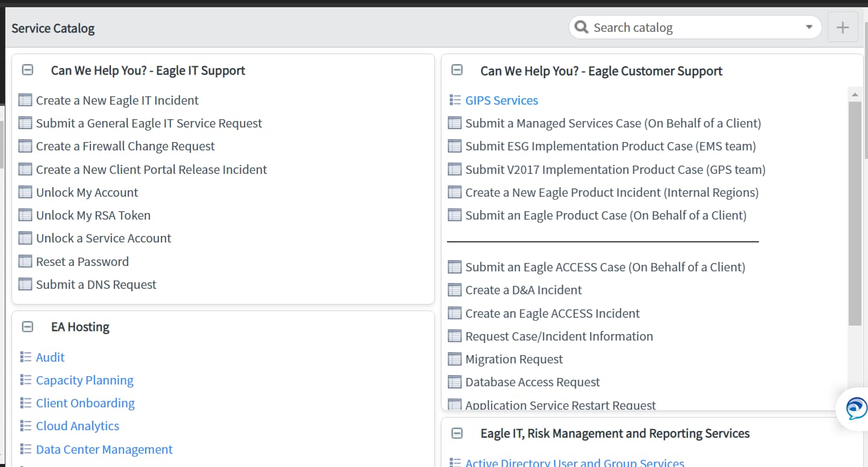
Task: Collapse the Eagle IT Support section
Action: pyautogui.click(x=27, y=70)
